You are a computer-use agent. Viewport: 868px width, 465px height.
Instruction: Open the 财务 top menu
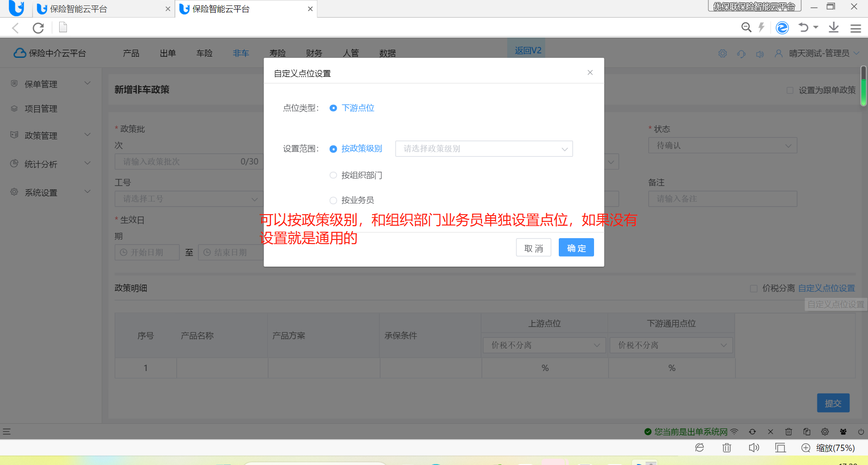coord(314,53)
